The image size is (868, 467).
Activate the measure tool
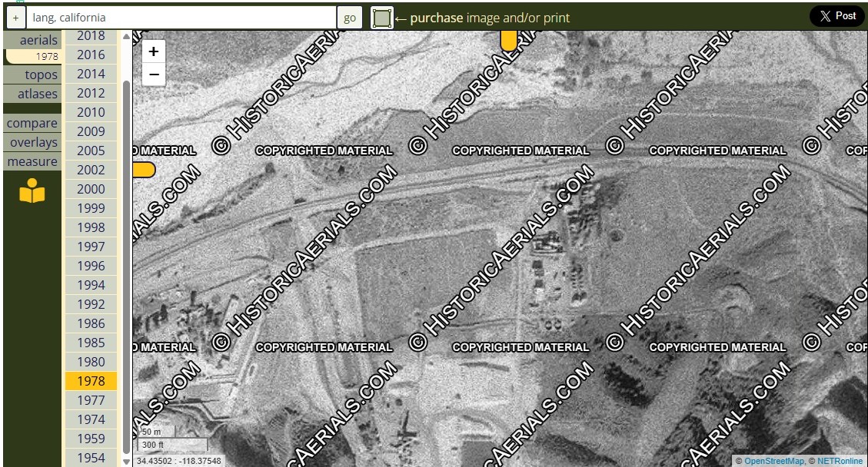(32, 161)
